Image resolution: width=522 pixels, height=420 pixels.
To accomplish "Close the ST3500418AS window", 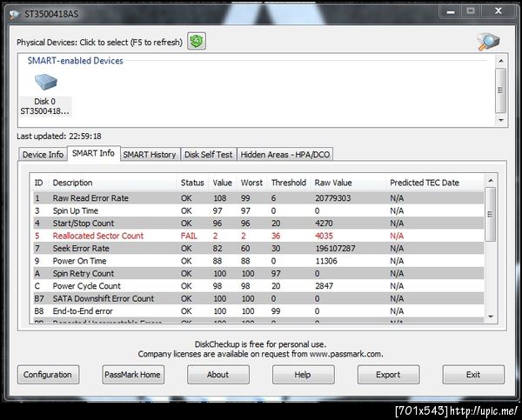I will pos(498,11).
